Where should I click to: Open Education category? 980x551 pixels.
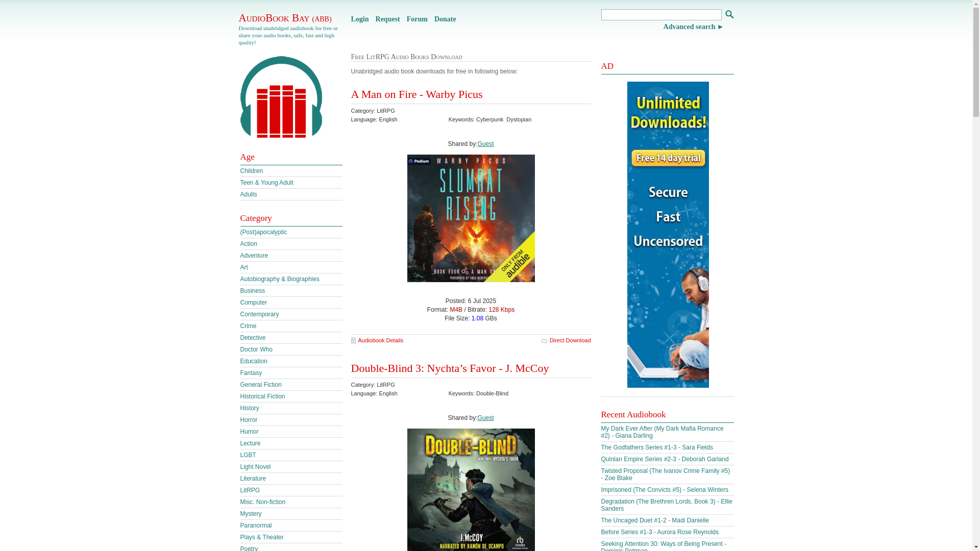pos(253,361)
